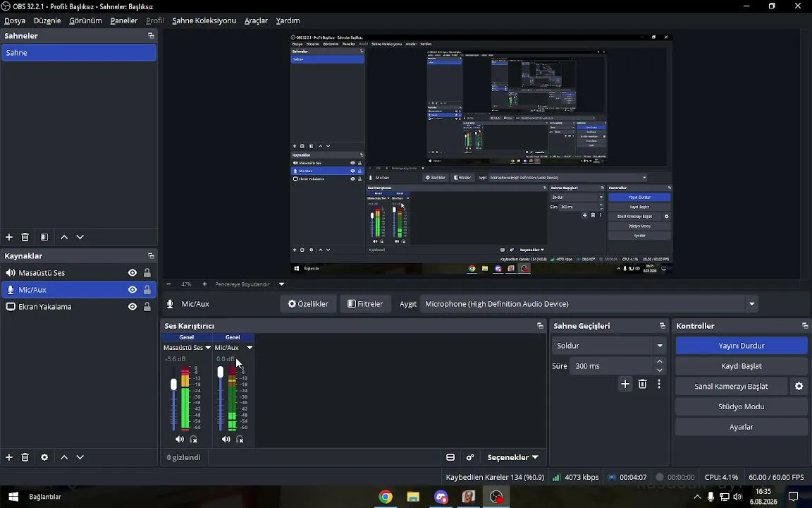Toggle monitoring for Mic/Aux headphone icon
812x508 pixels.
(240, 439)
